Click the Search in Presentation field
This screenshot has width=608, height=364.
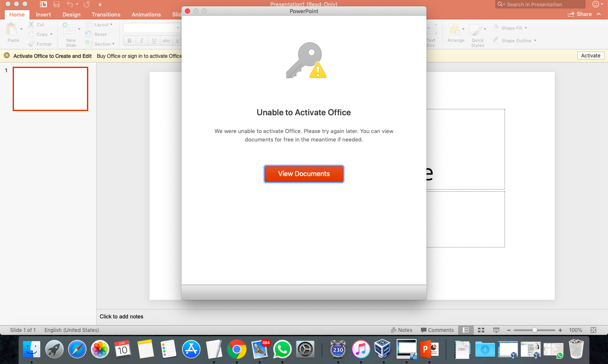[x=540, y=4]
